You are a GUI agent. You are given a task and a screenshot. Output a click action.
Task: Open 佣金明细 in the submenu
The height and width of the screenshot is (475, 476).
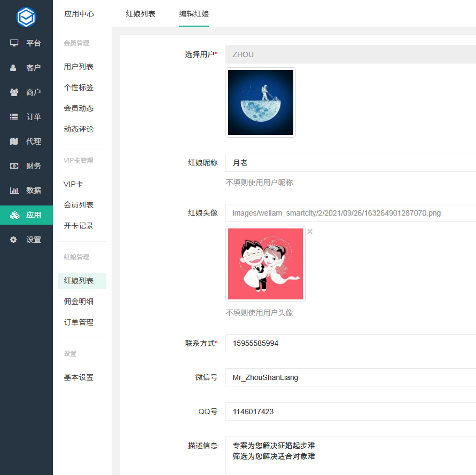79,302
